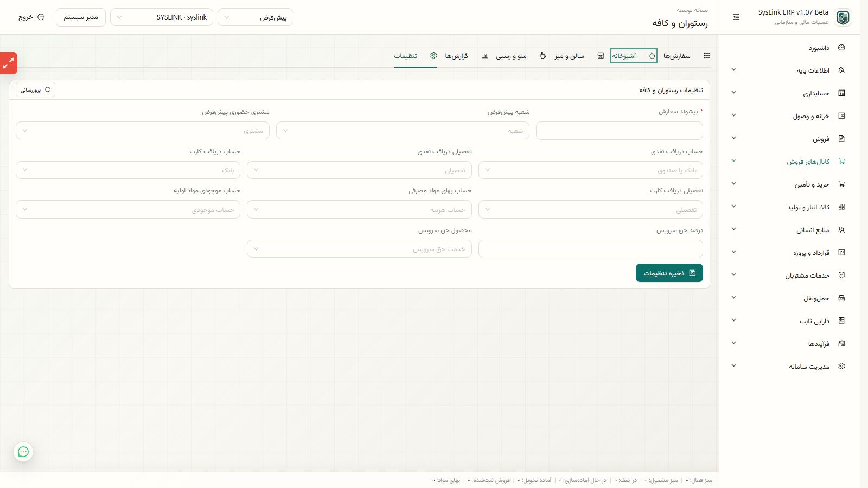The height and width of the screenshot is (488, 868).
Task: Open the تفصیلی دریافت نقدی dropdown
Action: (x=359, y=170)
